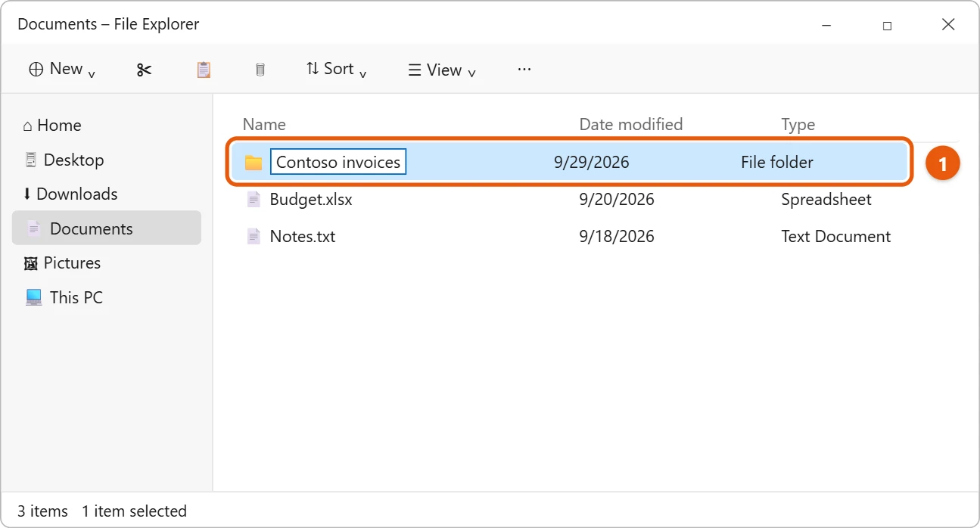Maximize the File Explorer window
This screenshot has height=528, width=980.
tap(887, 25)
